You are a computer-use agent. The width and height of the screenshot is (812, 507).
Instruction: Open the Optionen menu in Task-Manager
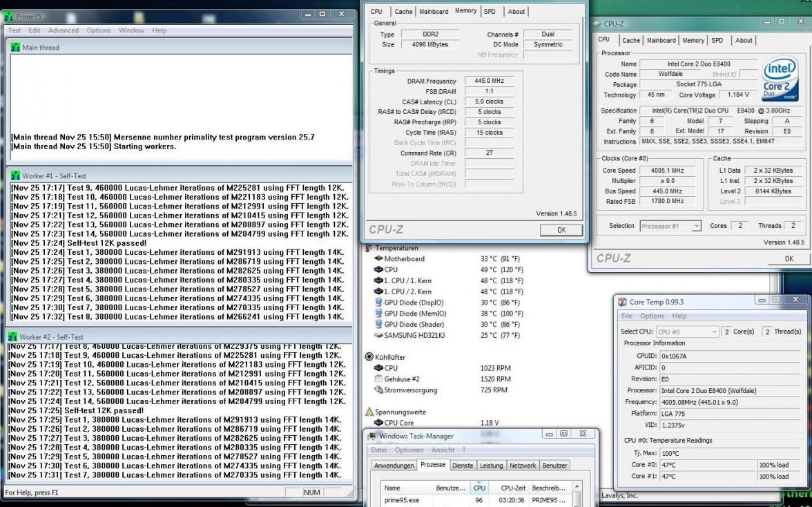409,450
